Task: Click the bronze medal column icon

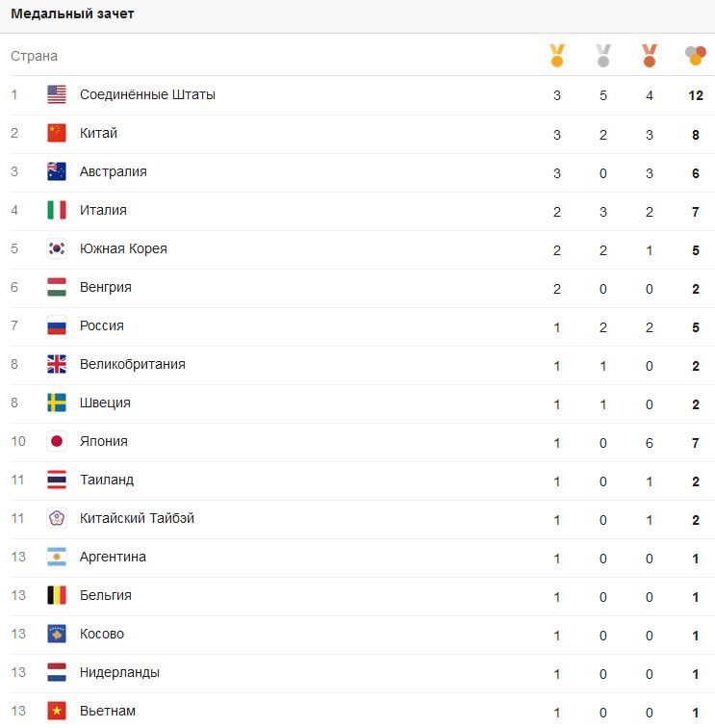Action: pos(650,56)
